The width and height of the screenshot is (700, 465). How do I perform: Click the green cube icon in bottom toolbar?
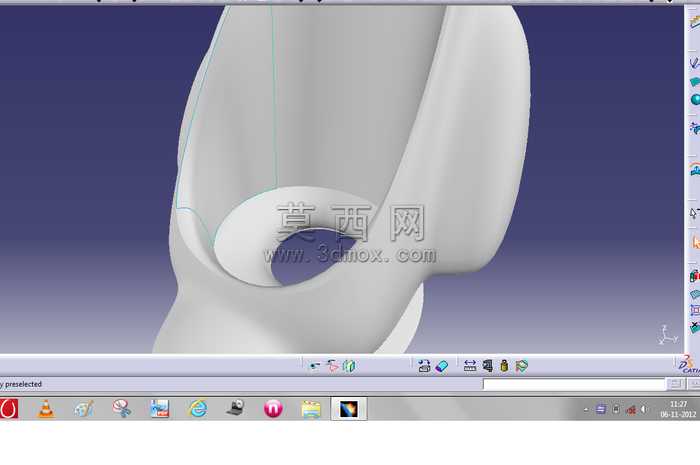349,366
